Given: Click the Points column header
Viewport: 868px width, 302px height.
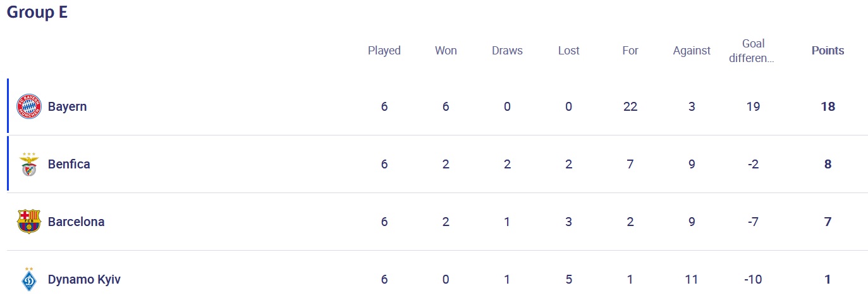Looking at the screenshot, I should pos(828,51).
